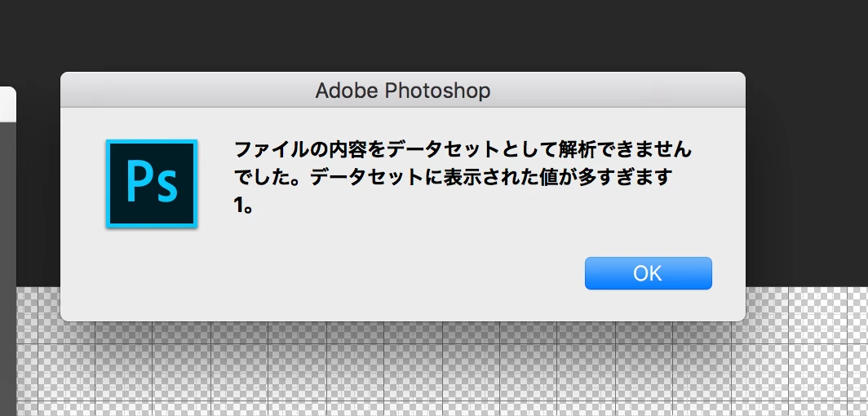The width and height of the screenshot is (868, 416).
Task: Click the Adobe Photoshop dialog title bar
Action: (x=402, y=90)
